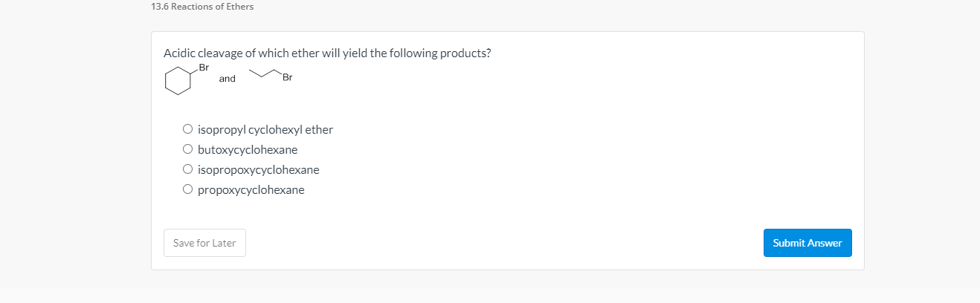Pick the propoxycyclohexane radio option
Image resolution: width=980 pixels, height=303 pixels.
click(188, 190)
